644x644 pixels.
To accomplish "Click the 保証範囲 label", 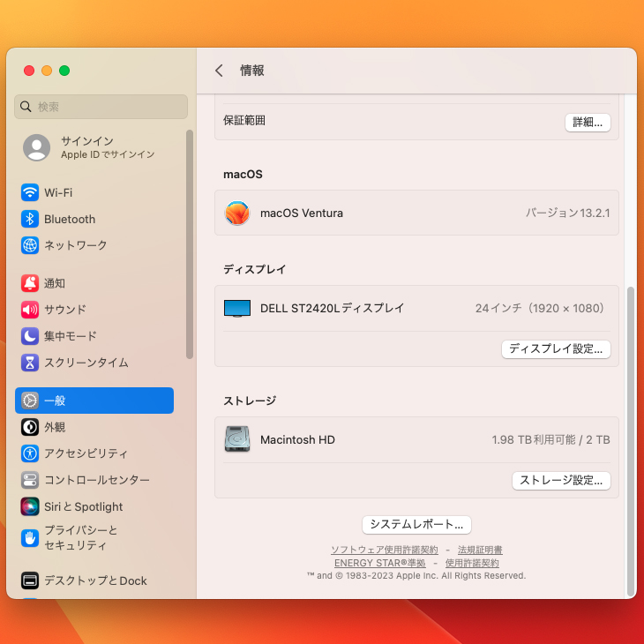I will click(244, 120).
